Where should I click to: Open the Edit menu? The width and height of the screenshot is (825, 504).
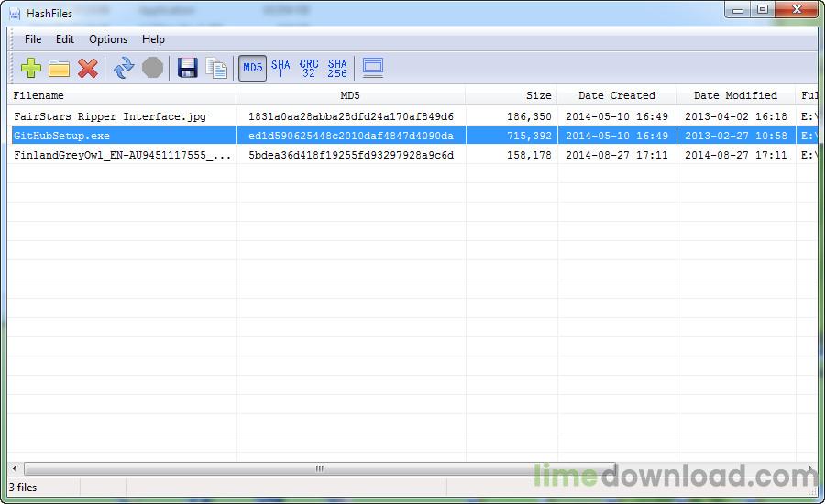[x=65, y=39]
